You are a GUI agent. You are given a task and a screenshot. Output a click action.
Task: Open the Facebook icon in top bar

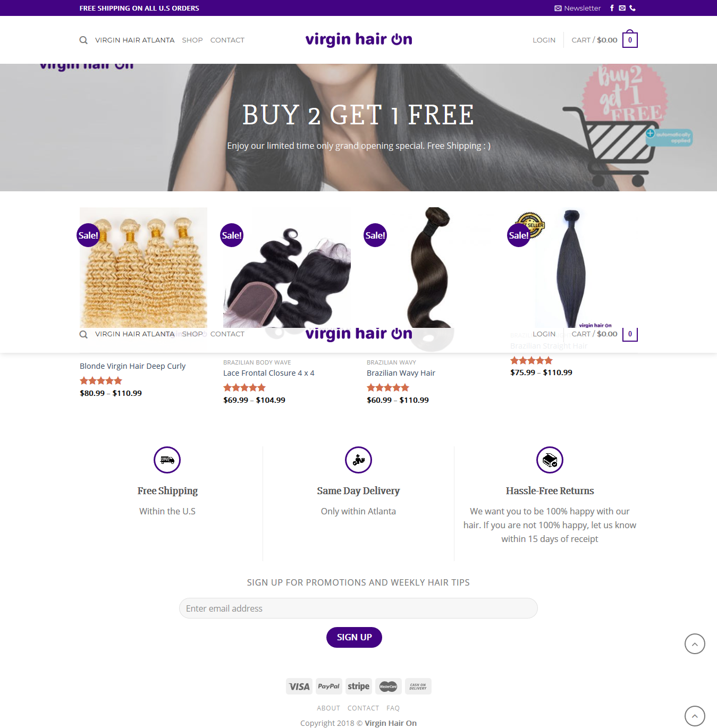click(612, 8)
